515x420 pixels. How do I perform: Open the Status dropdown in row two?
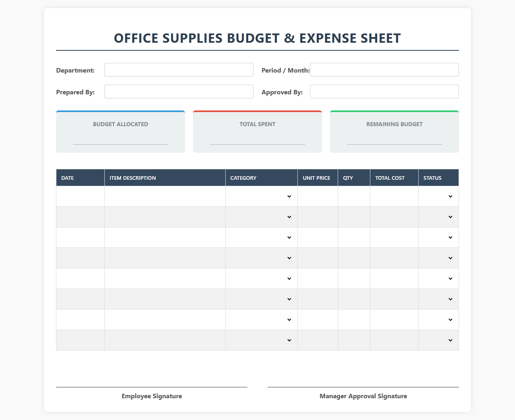(438, 217)
